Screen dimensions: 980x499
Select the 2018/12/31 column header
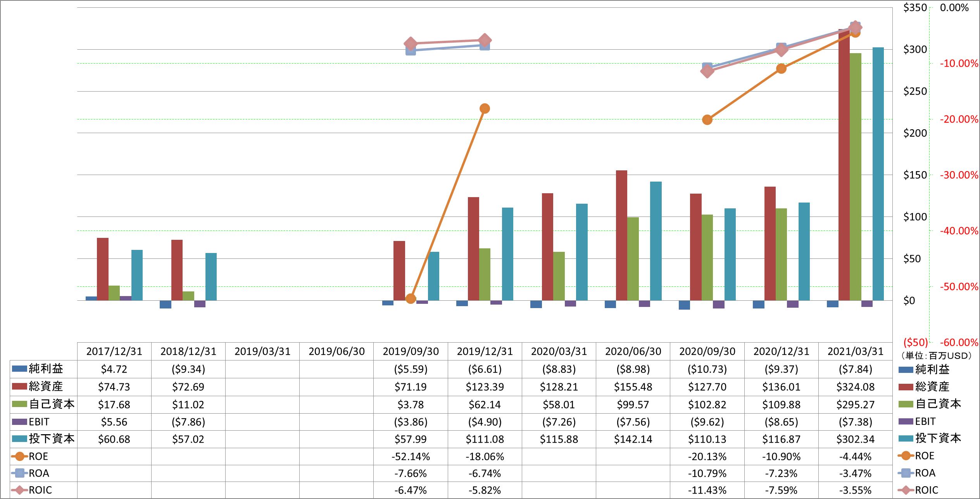[x=188, y=352]
